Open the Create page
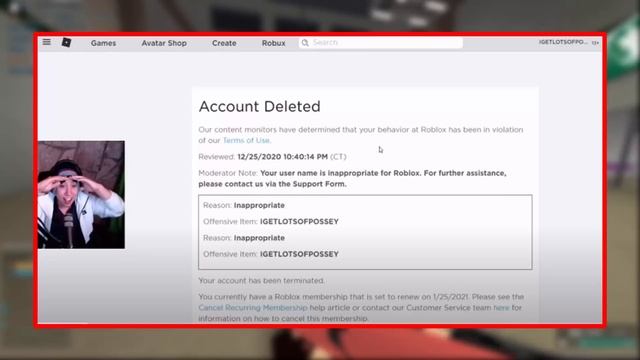 224,43
